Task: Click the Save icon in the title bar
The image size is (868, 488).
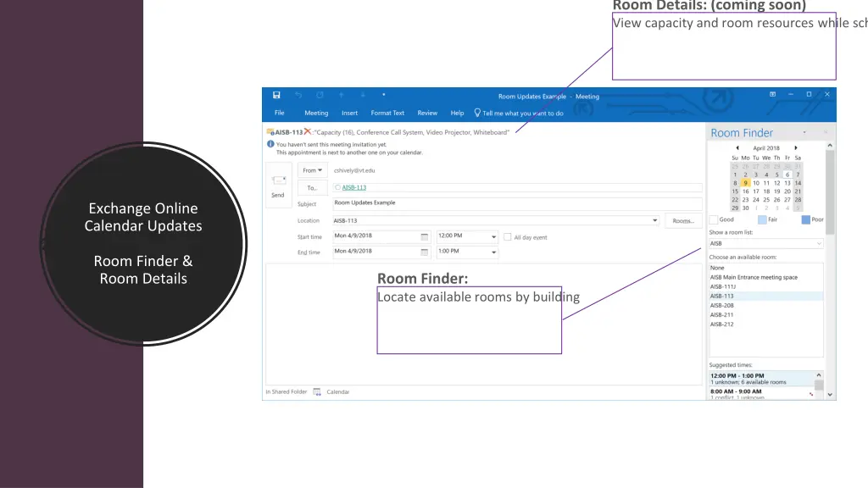Action: point(276,95)
